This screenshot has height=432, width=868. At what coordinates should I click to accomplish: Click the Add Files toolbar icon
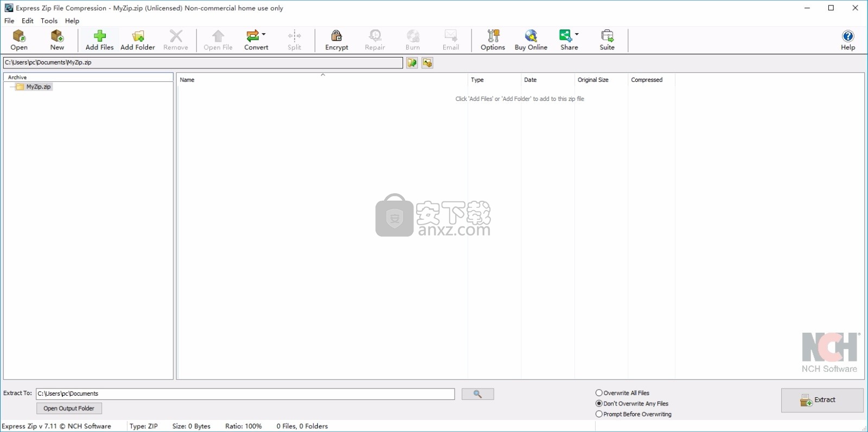(x=100, y=40)
